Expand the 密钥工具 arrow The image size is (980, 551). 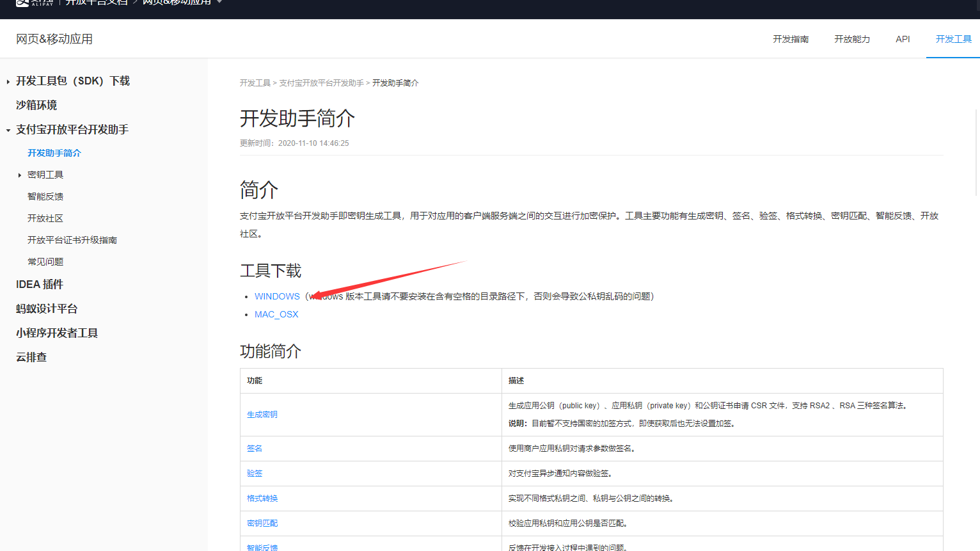20,175
